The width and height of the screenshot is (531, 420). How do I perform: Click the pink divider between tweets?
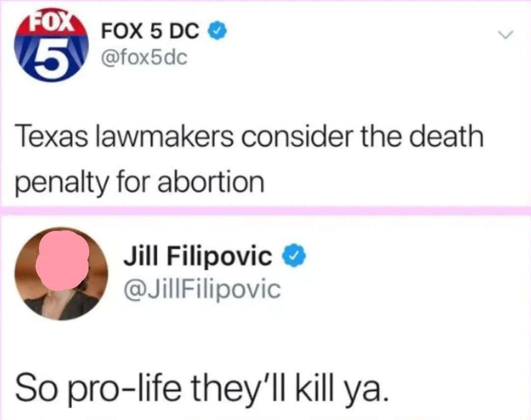[265, 211]
